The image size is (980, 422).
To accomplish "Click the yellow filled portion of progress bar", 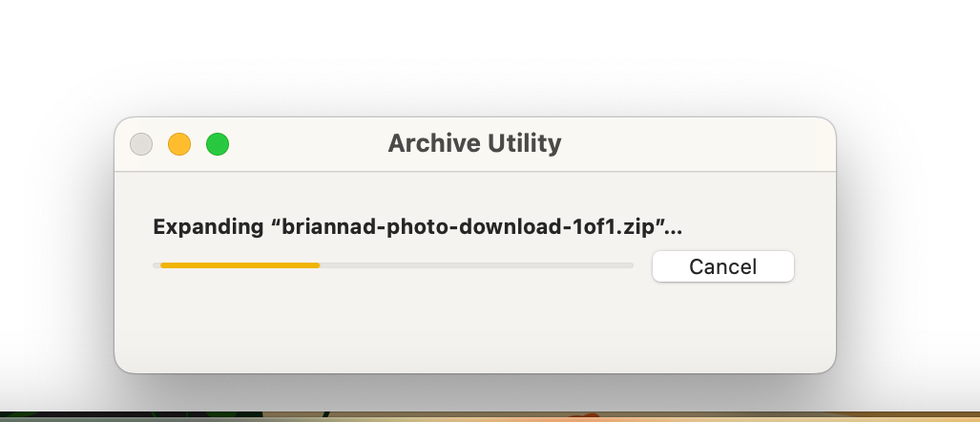I will pyautogui.click(x=240, y=265).
